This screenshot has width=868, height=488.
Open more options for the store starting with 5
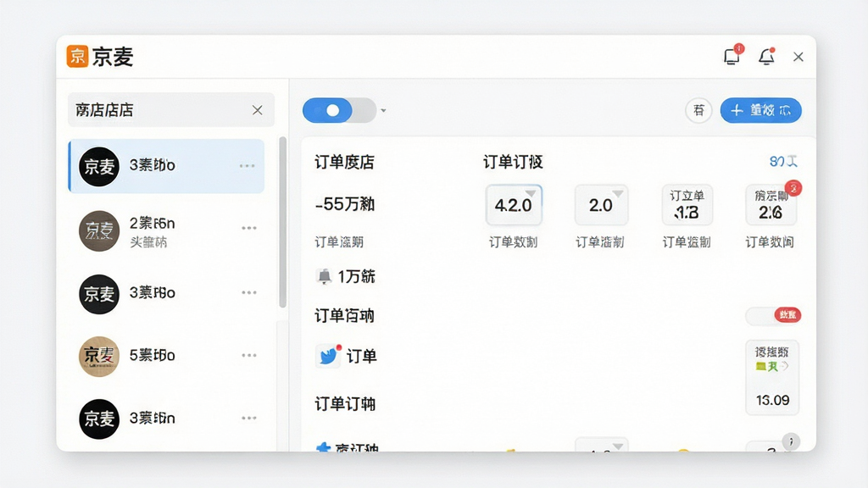[x=249, y=355]
